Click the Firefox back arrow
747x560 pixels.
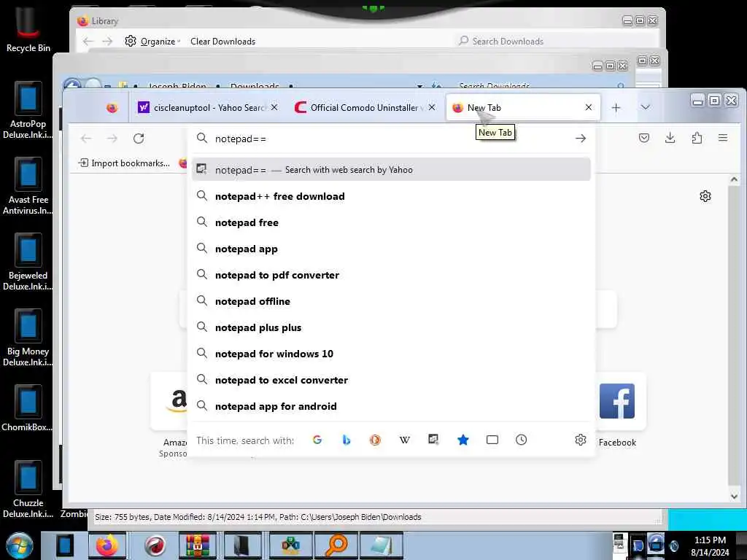click(x=86, y=139)
